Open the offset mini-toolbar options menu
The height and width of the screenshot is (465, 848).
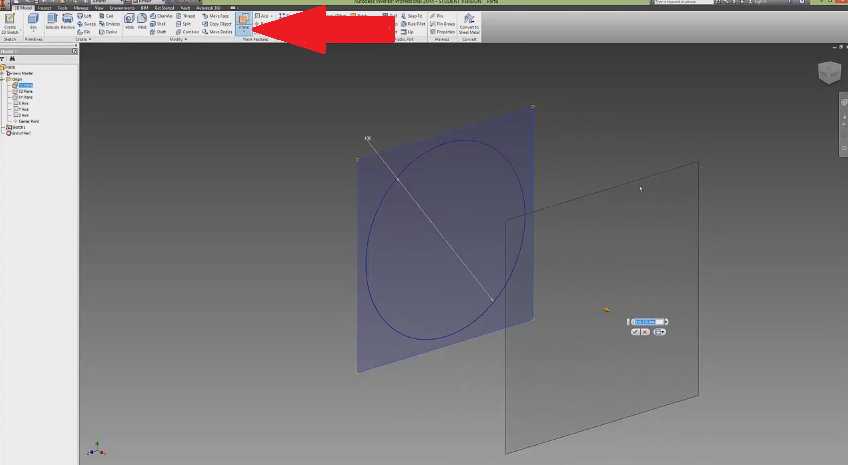tap(659, 332)
